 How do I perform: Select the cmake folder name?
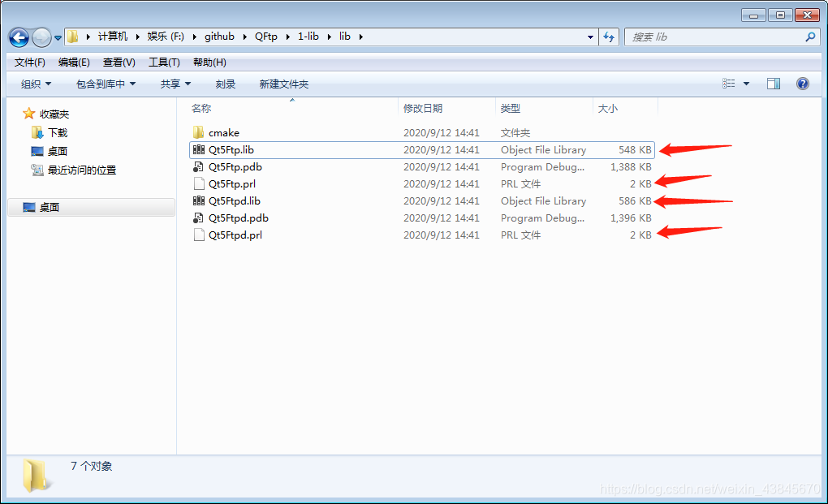(224, 133)
